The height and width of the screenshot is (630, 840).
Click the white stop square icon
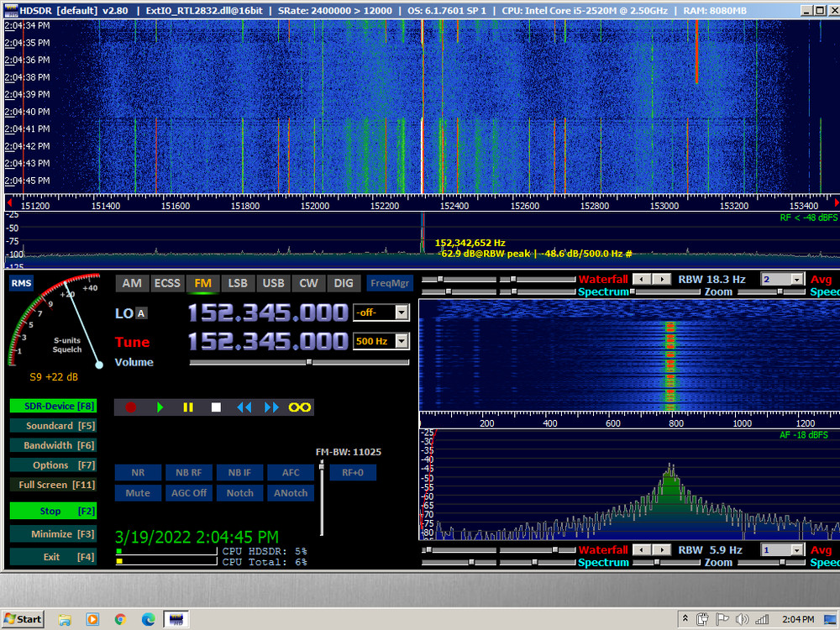pos(216,407)
